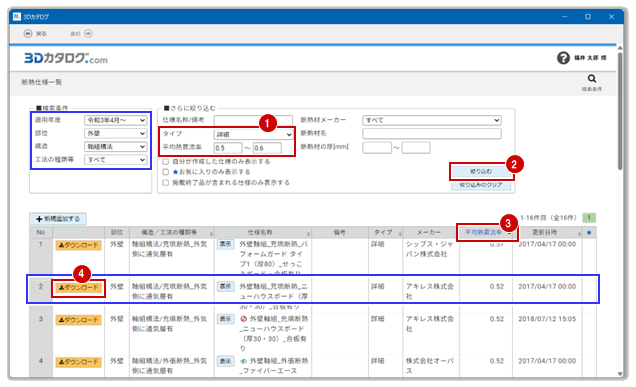The height and width of the screenshot is (387, 636).
Task: Click the magnifier search conditions icon
Action: coord(592,79)
